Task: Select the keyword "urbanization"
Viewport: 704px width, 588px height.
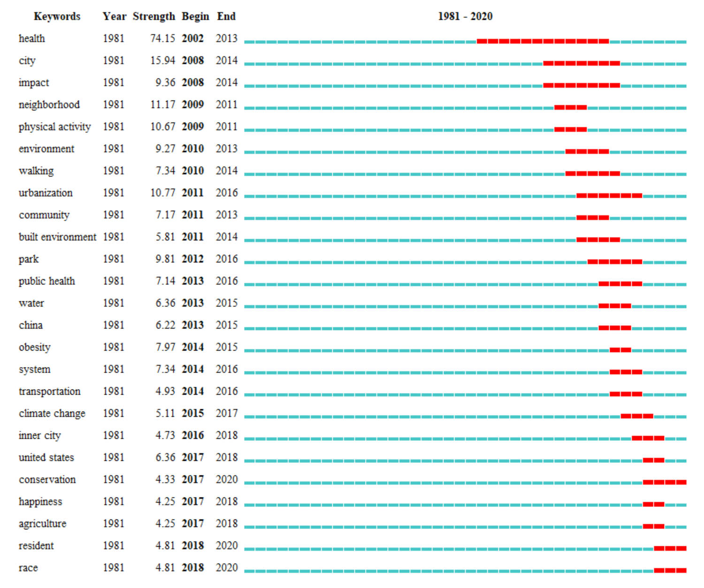Action: click(46, 193)
